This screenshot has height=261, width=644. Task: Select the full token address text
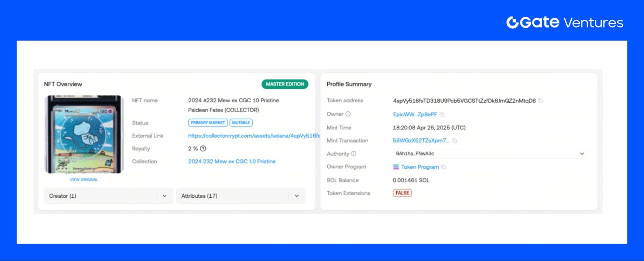click(x=464, y=101)
